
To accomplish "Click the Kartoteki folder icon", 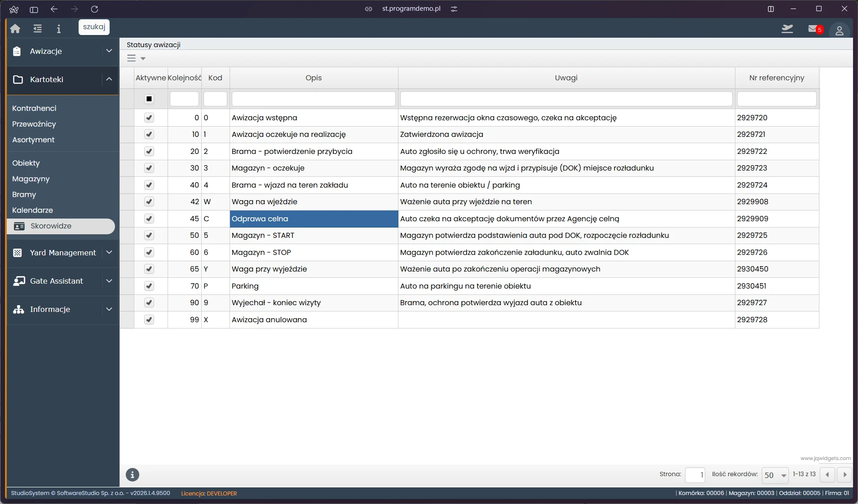I will pyautogui.click(x=18, y=79).
